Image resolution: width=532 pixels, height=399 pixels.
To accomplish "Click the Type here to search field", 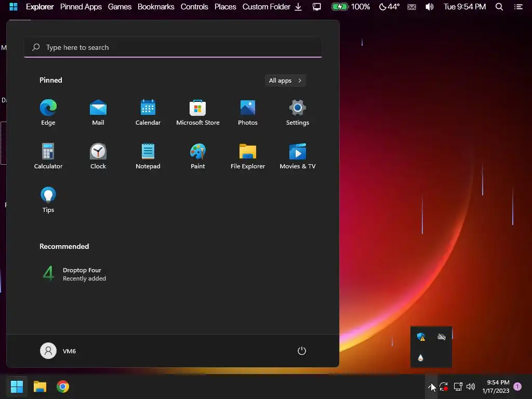I will (173, 47).
